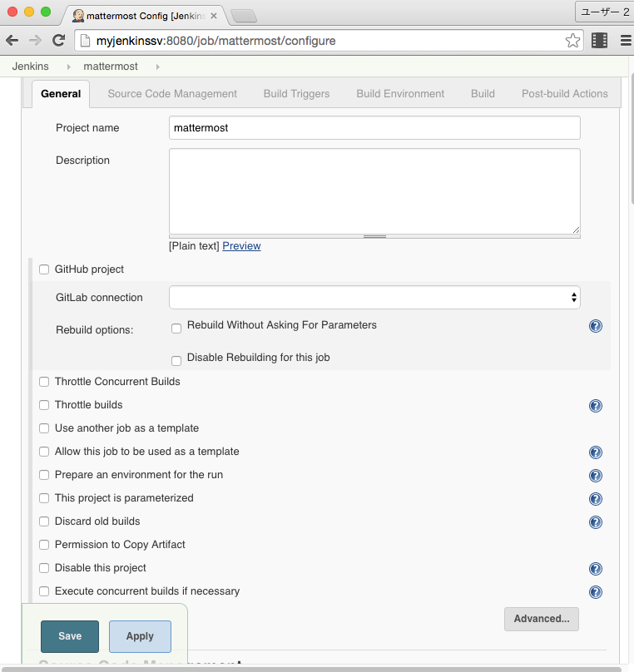This screenshot has width=634, height=672.
Task: Switch to Source Code Management tab
Action: click(172, 94)
